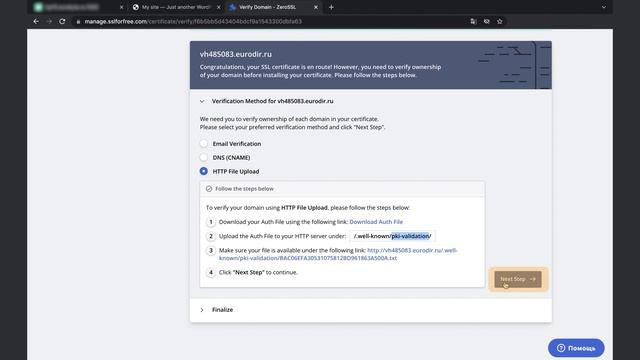Switch to the Verify Domain - ZeroSSL tab
Screen dimensions: 640x360
point(273,7)
